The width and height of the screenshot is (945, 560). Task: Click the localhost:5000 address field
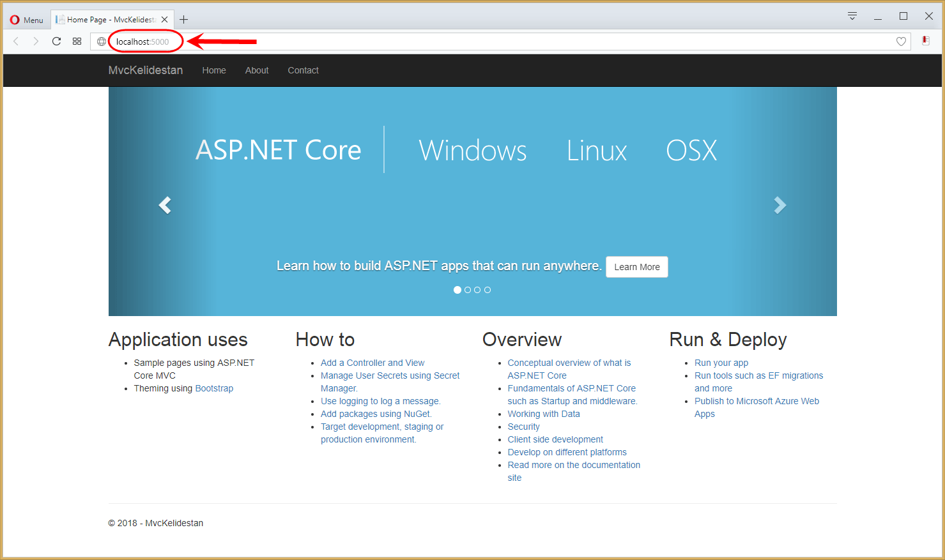[502, 42]
